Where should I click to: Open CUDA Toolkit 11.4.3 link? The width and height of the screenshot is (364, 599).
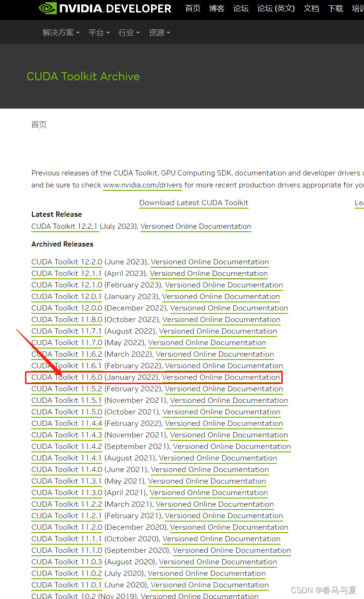click(67, 435)
